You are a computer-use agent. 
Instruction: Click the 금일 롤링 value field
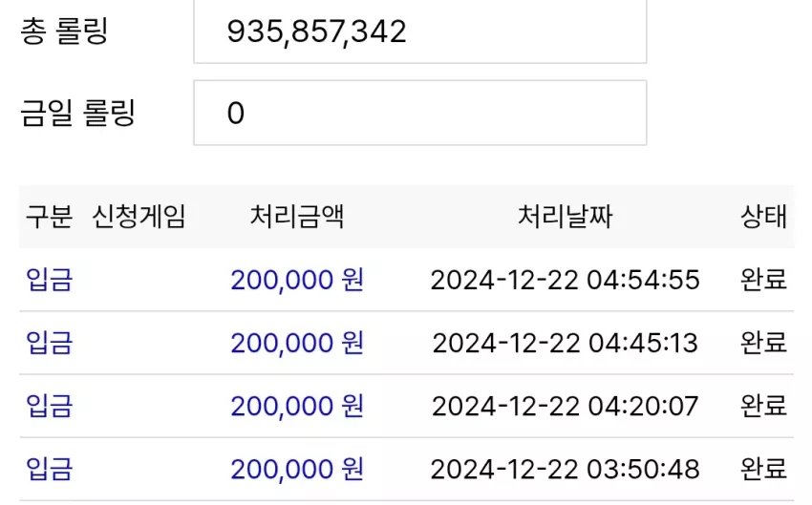pyautogui.click(x=420, y=113)
